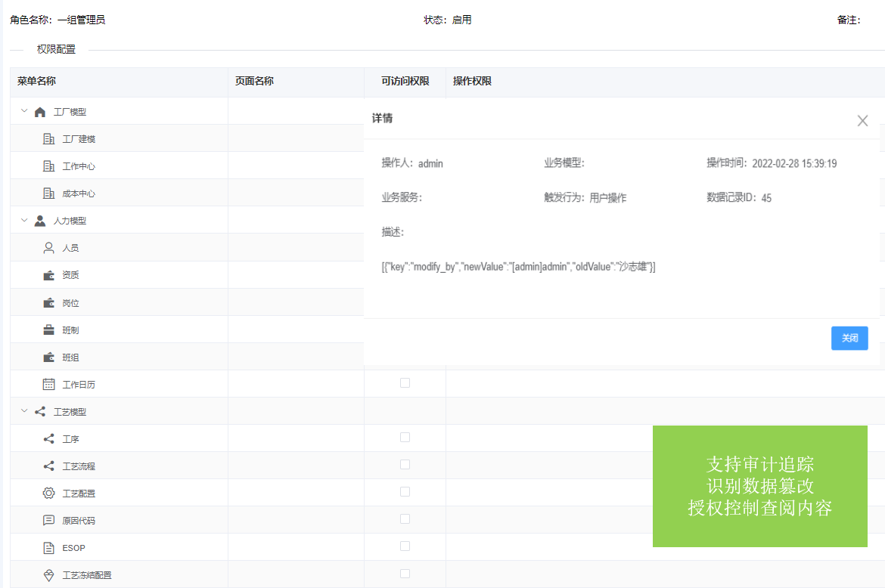Select the 工艺冻结配置 menu row label

pos(87,575)
